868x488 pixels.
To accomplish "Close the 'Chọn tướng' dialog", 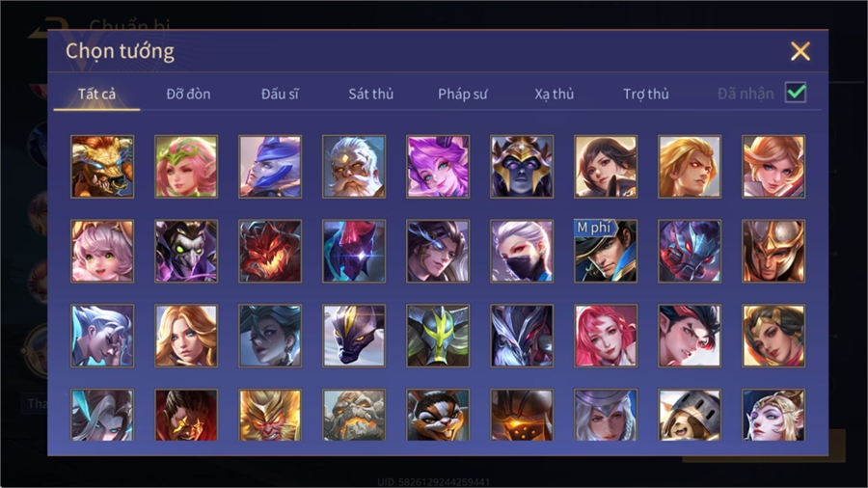I will 800,51.
